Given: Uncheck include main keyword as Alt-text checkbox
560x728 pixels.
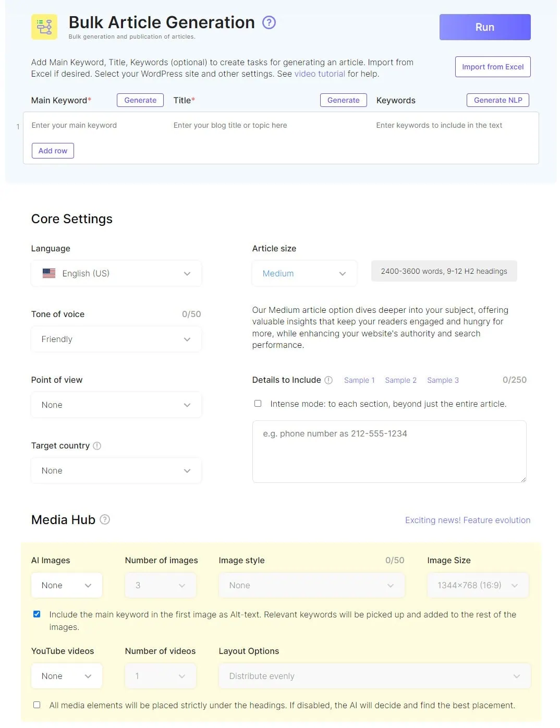Looking at the screenshot, I should click(x=36, y=614).
